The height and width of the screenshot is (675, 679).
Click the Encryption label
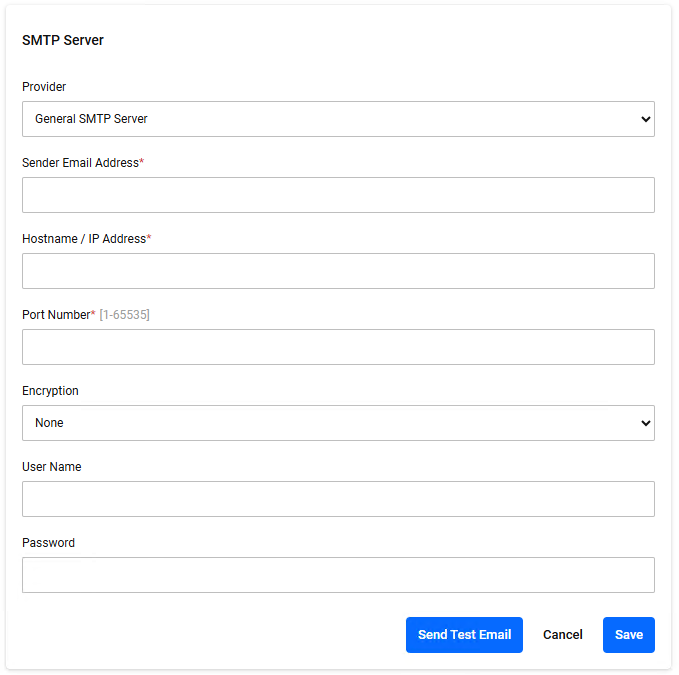click(50, 391)
